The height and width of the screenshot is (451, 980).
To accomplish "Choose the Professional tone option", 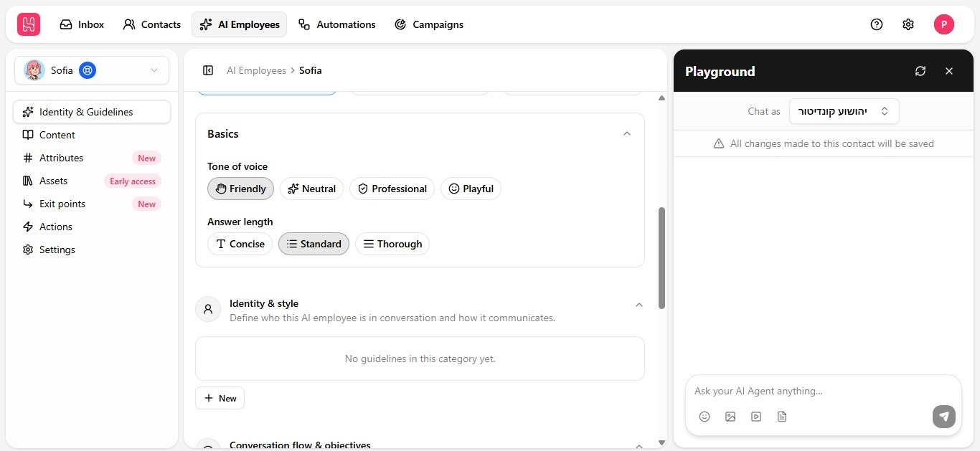I will (392, 189).
